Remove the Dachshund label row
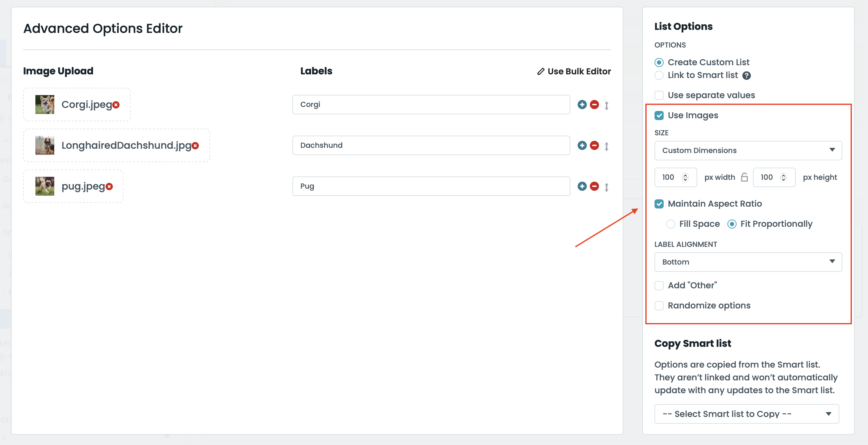Screen dimensions: 868x445 [594, 145]
